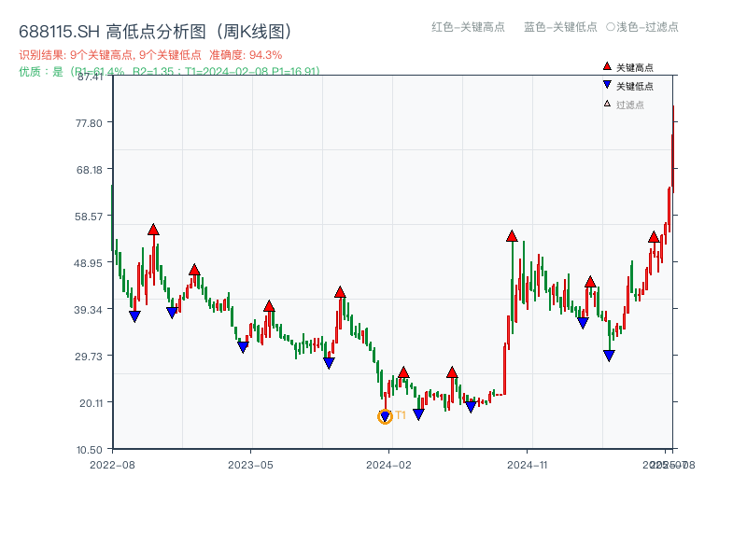Select blue key-low triangle near 17 after T1
Image resolution: width=747 pixels, height=560 pixels.
tap(418, 414)
